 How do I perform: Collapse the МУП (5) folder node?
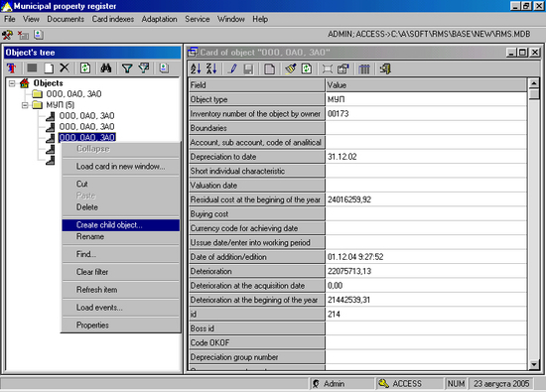click(x=25, y=105)
